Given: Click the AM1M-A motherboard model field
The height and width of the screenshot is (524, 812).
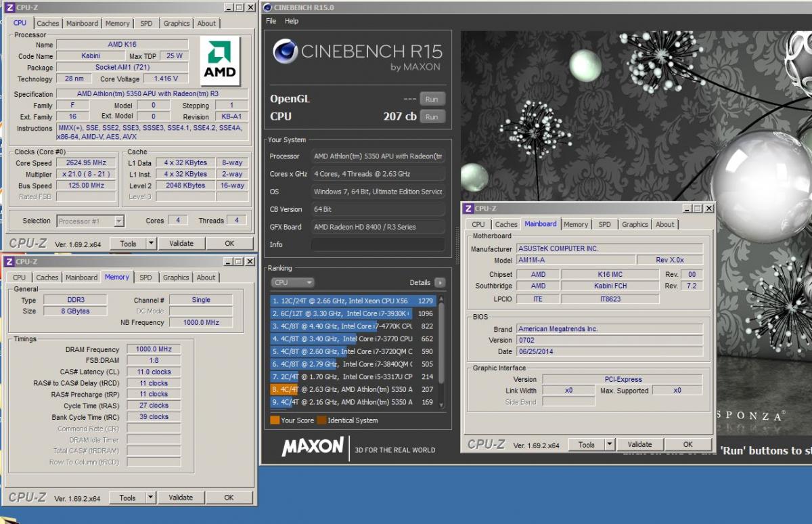Looking at the screenshot, I should [576, 260].
